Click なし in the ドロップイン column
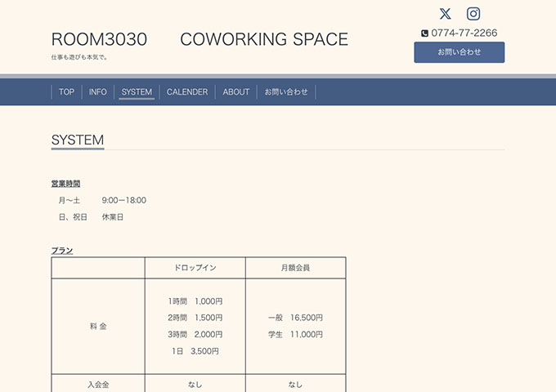The image size is (556, 392). coord(195,385)
